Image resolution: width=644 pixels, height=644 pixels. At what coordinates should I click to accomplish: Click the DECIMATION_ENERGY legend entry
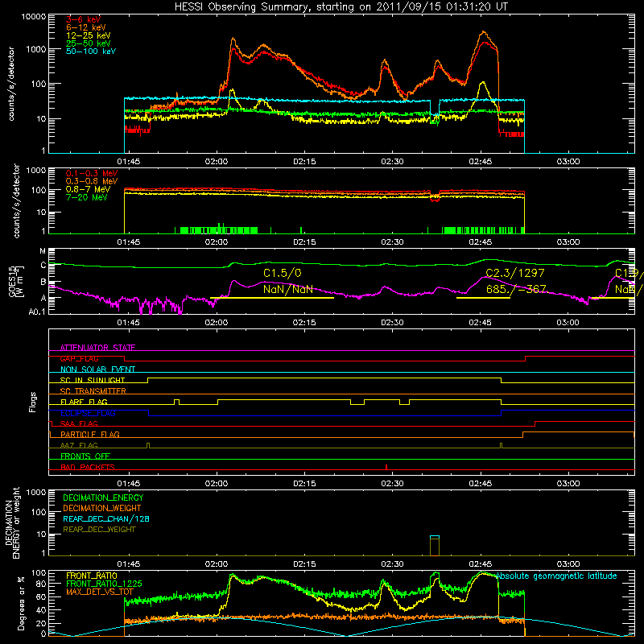[x=103, y=497]
